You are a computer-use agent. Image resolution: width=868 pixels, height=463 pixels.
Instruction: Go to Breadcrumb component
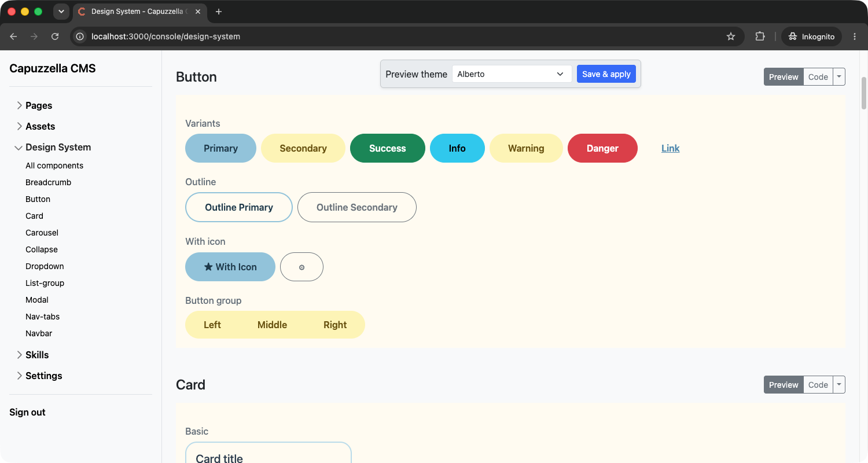(x=49, y=182)
